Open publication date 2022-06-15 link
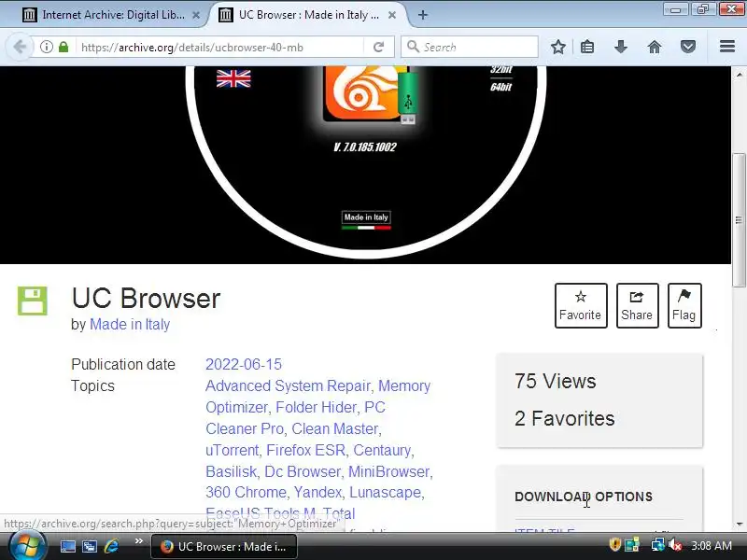This screenshot has width=747, height=560. coord(244,364)
